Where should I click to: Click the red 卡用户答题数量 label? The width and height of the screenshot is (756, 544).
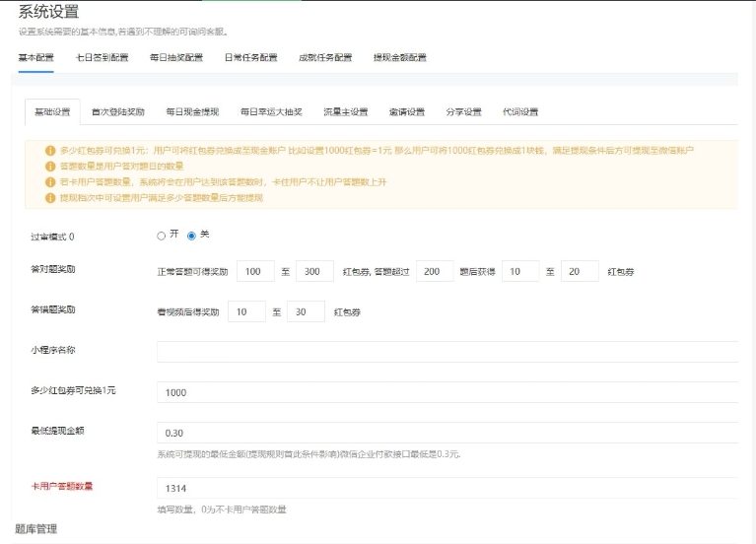(x=62, y=486)
